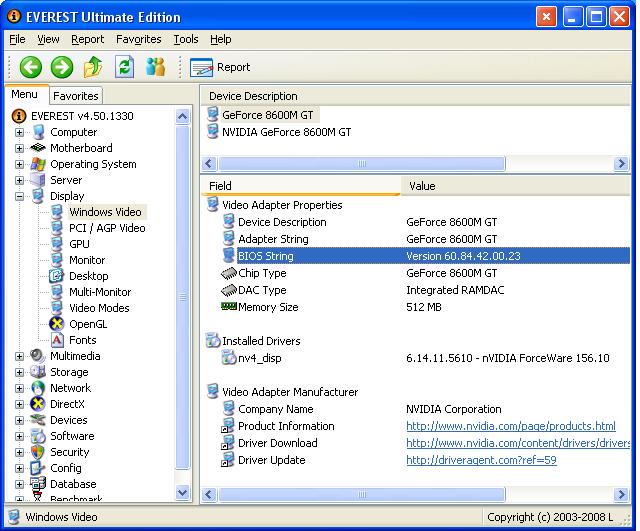Collapse the Display tree node
The image size is (640, 531).
(x=19, y=196)
